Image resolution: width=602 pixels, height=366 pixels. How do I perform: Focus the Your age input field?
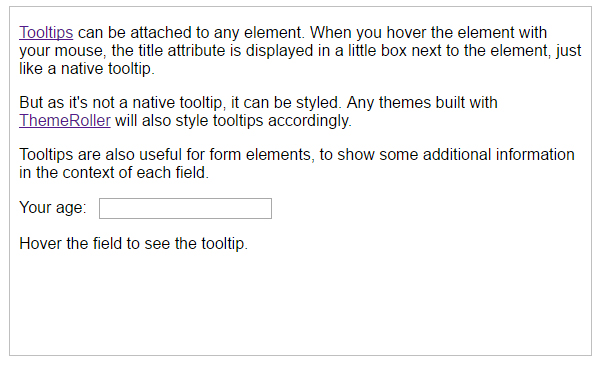(x=185, y=209)
